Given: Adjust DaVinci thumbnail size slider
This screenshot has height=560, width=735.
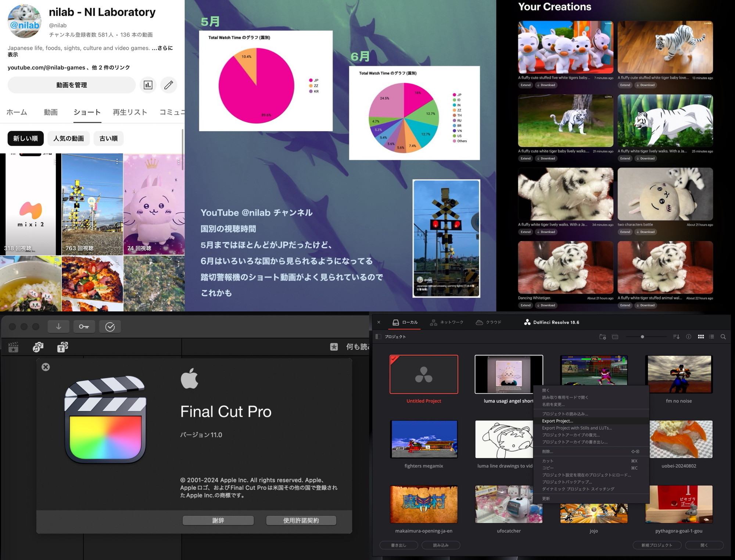Looking at the screenshot, I should point(642,337).
